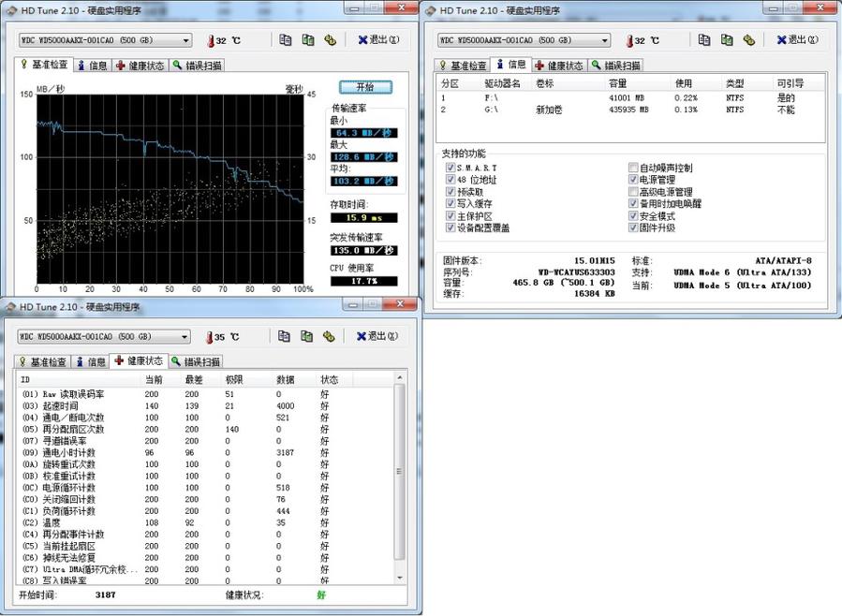Viewport: 842px width, 616px height.
Task: Select (09) 通电小时计数 row
Action: point(206,452)
